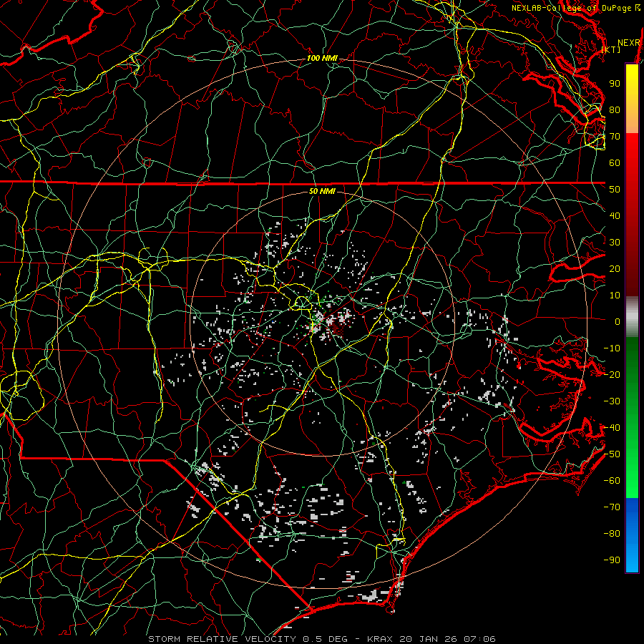644x644 pixels.
Task: Click the KT units label above the color scale
Action: click(611, 49)
